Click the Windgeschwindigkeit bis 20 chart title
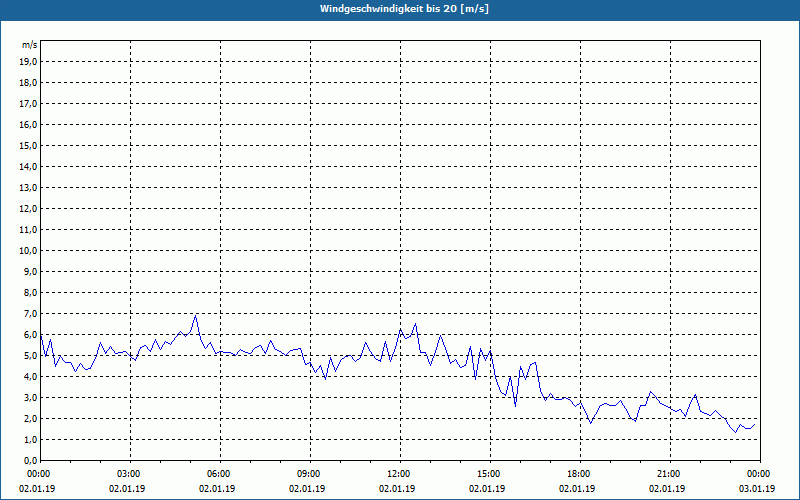The width and height of the screenshot is (800, 500). pyautogui.click(x=404, y=9)
